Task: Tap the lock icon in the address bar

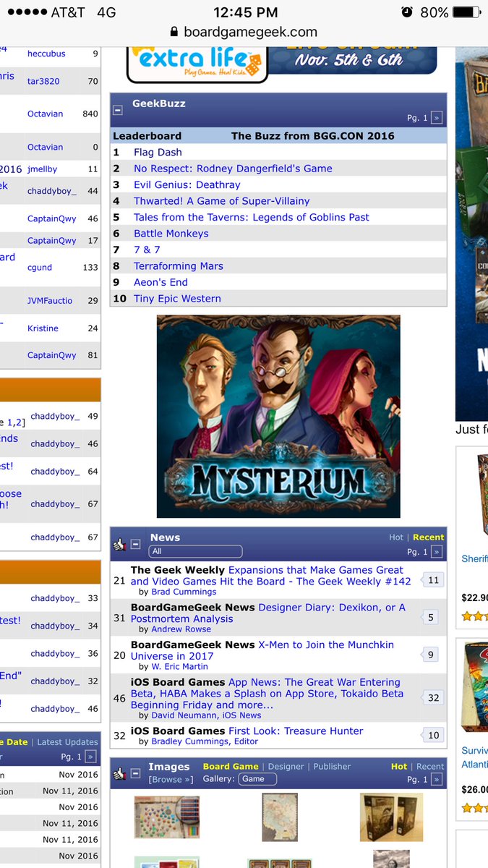Action: click(174, 32)
